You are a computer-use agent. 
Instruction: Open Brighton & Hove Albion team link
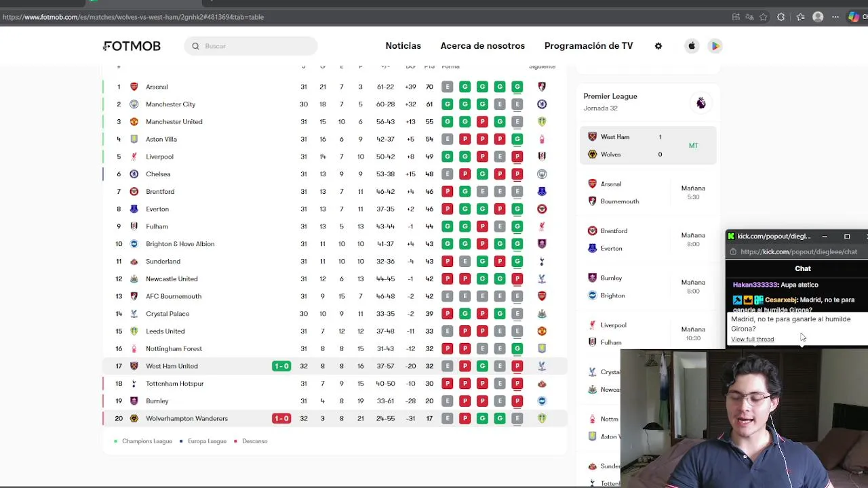click(x=180, y=244)
